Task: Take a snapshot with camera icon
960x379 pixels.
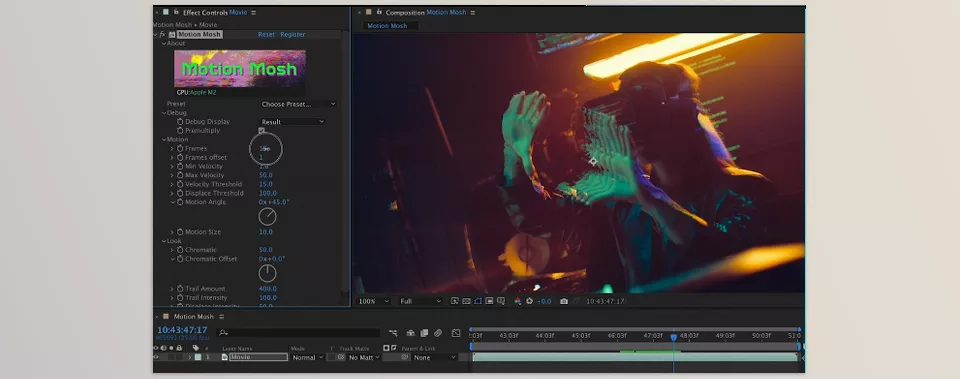Action: (564, 301)
